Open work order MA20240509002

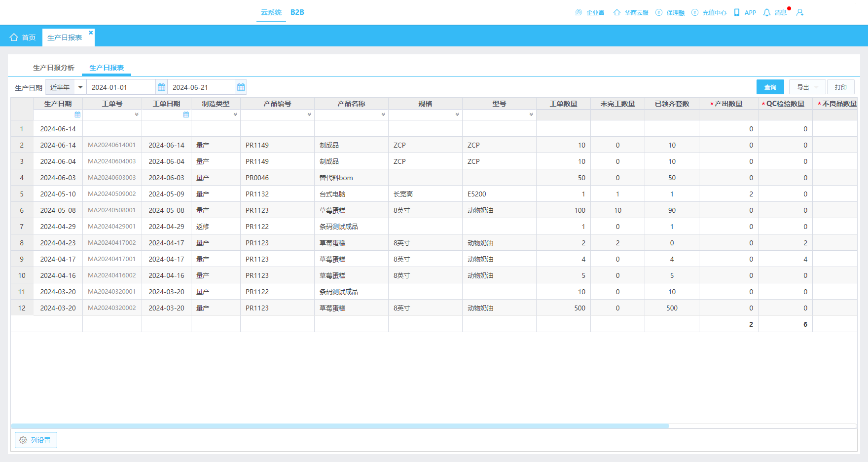(x=112, y=194)
